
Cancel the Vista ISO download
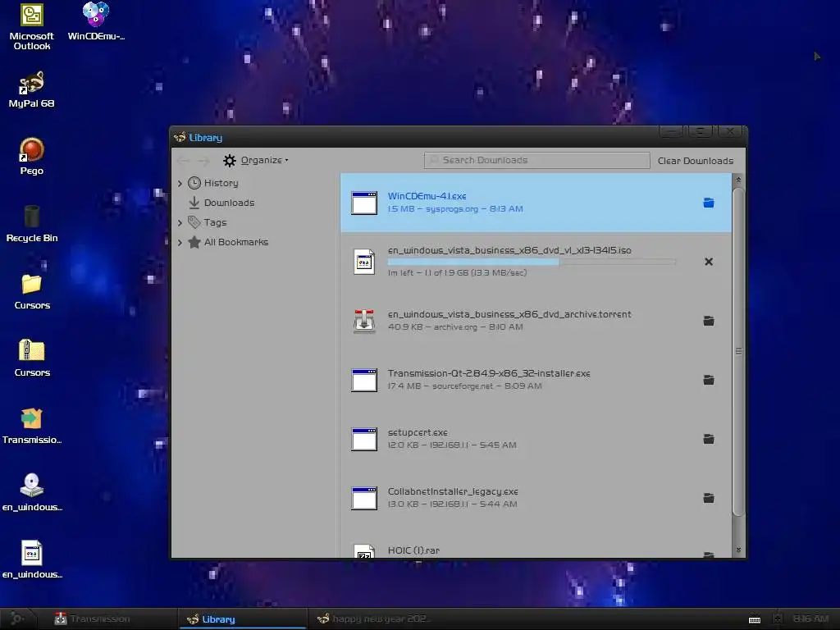coord(708,262)
